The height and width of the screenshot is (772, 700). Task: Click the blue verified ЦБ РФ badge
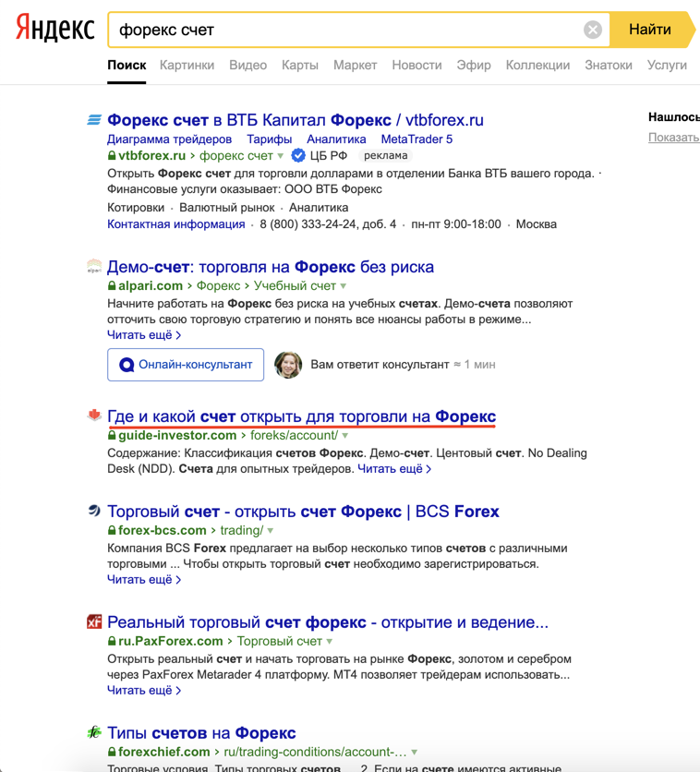(x=298, y=156)
